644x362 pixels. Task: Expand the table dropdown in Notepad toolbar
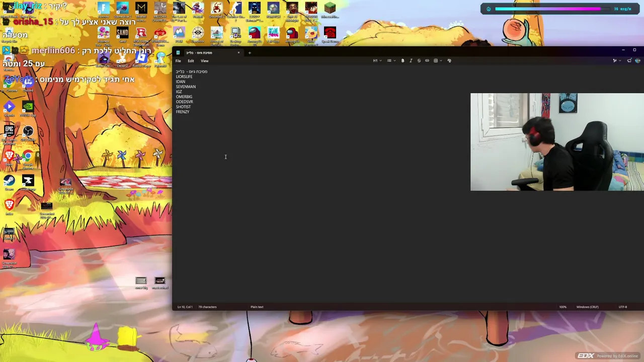point(438,61)
